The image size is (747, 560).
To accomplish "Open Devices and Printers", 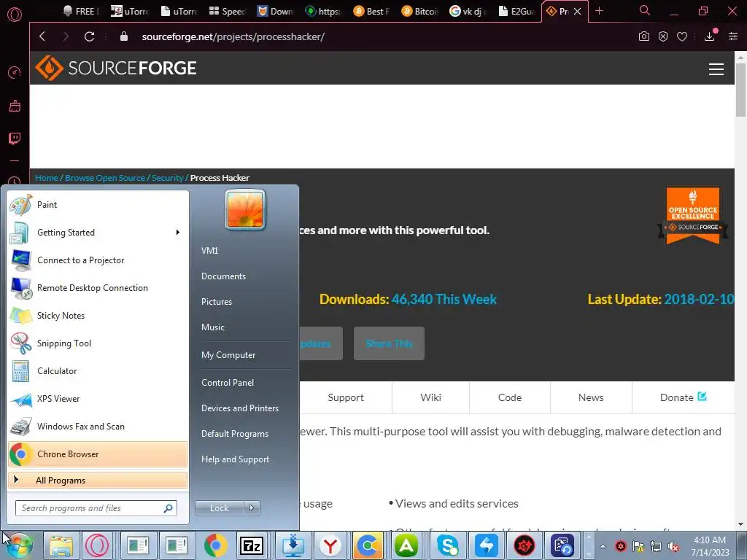I will pyautogui.click(x=239, y=408).
